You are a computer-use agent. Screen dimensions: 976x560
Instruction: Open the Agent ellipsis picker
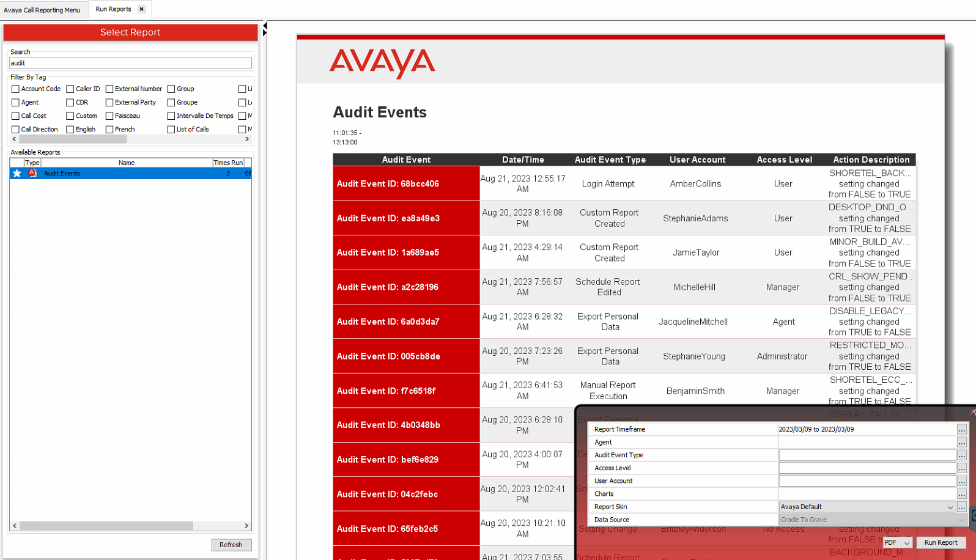962,442
